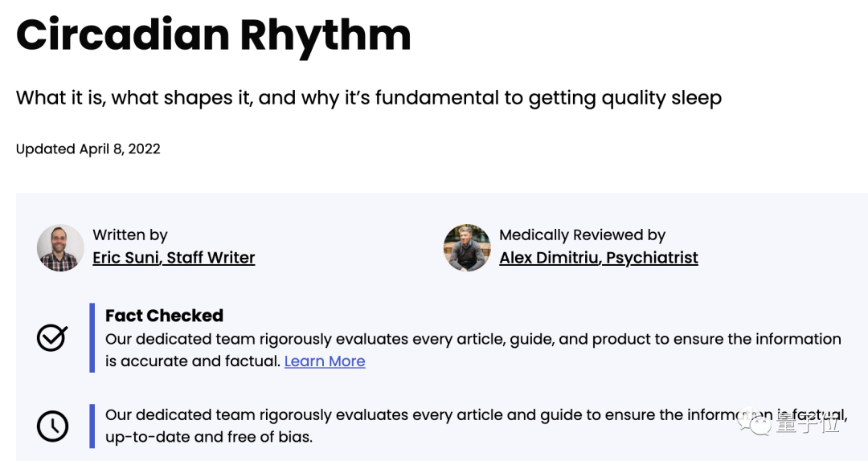
Task: Click the subtitle about getting quality sleep
Action: point(368,98)
